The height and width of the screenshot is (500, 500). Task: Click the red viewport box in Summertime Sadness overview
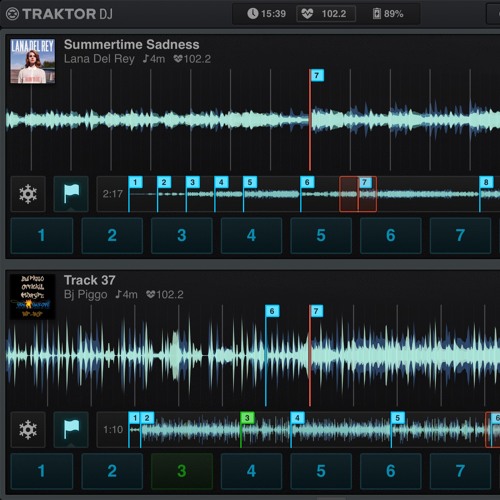[358, 194]
